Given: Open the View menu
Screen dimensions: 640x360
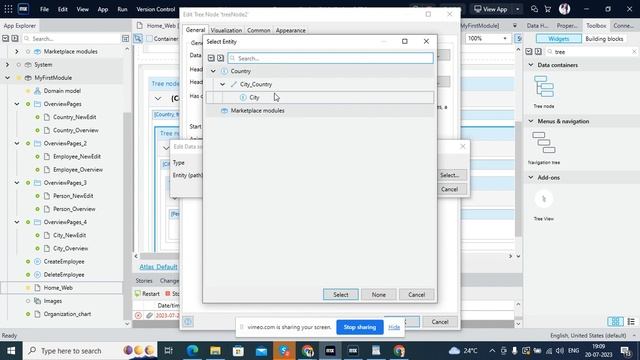Looking at the screenshot, I should coord(82,9).
